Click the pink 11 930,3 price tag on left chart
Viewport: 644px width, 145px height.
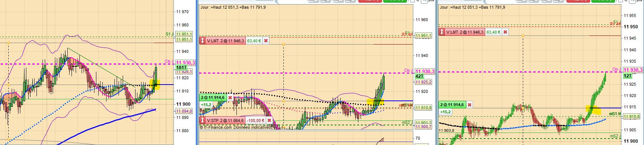186,63
